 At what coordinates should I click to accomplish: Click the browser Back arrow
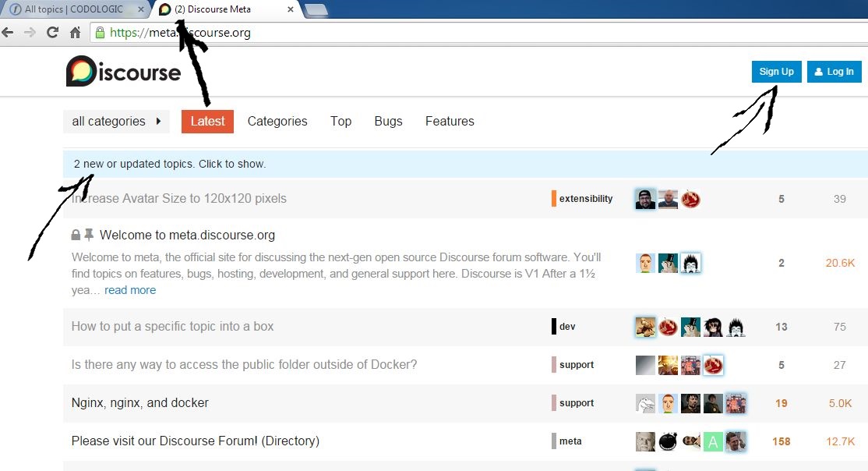pyautogui.click(x=8, y=33)
